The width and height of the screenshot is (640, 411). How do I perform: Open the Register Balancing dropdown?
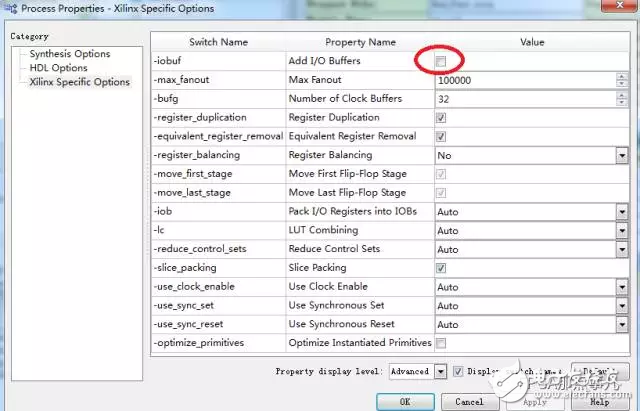(621, 156)
